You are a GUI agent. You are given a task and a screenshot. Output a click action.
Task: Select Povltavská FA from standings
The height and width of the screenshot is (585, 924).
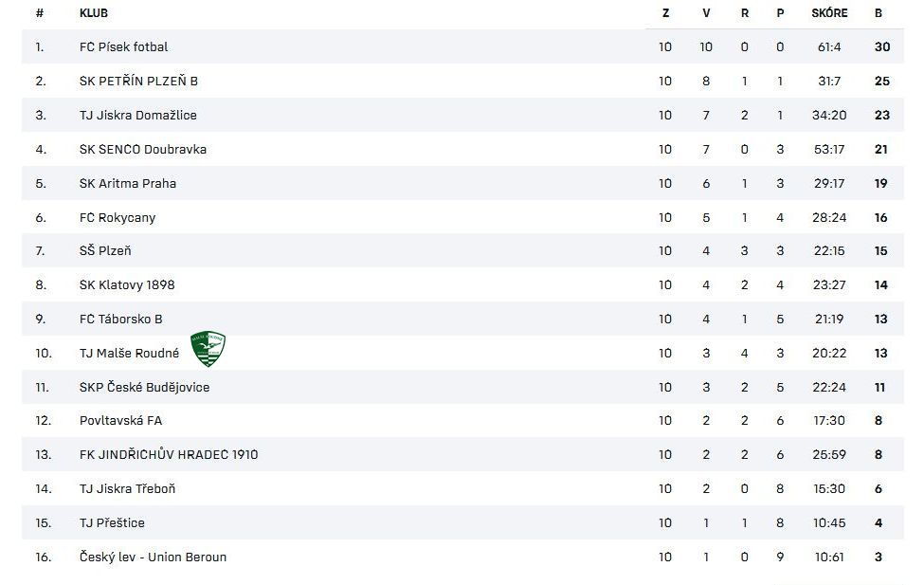[x=120, y=420]
